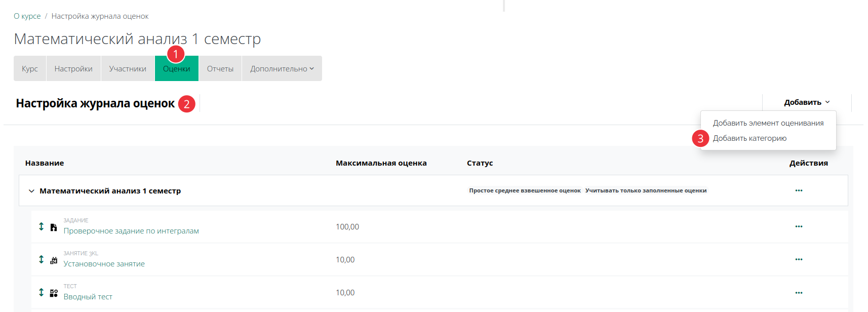This screenshot has height=312, width=868.
Task: Go to the Настройки tab
Action: coord(73,69)
